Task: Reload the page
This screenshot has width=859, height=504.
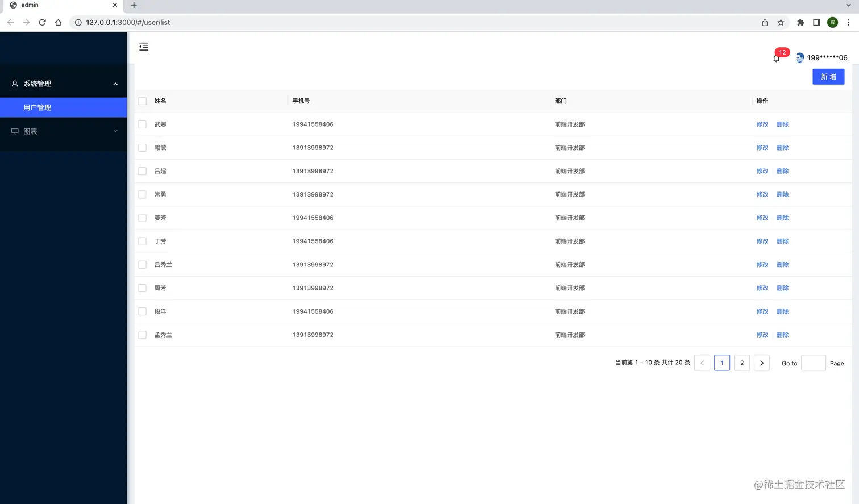Action: click(42, 22)
